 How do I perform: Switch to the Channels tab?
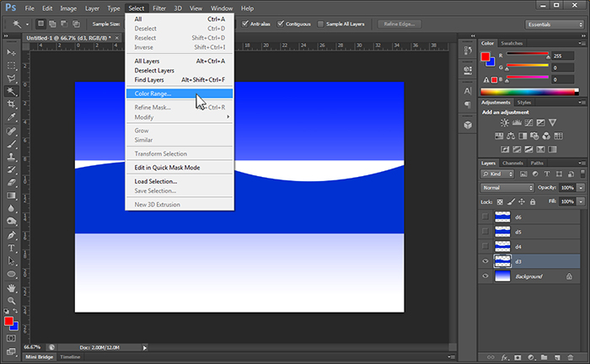click(512, 163)
